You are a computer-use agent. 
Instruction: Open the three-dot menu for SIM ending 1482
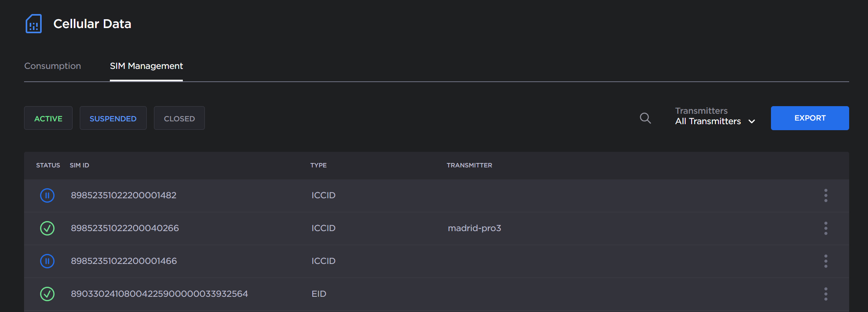point(826,195)
